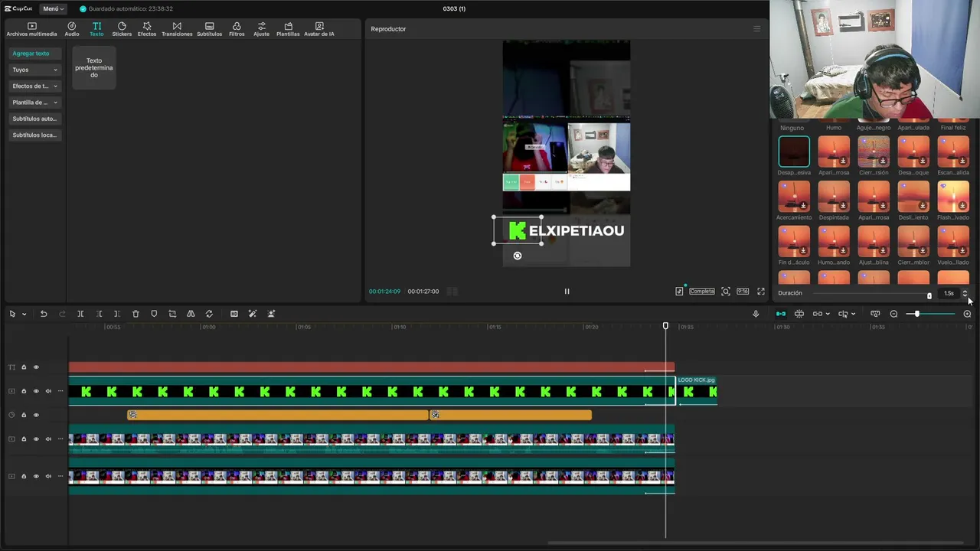The height and width of the screenshot is (551, 980).
Task: Add the Texto predeterminado preset
Action: (94, 67)
